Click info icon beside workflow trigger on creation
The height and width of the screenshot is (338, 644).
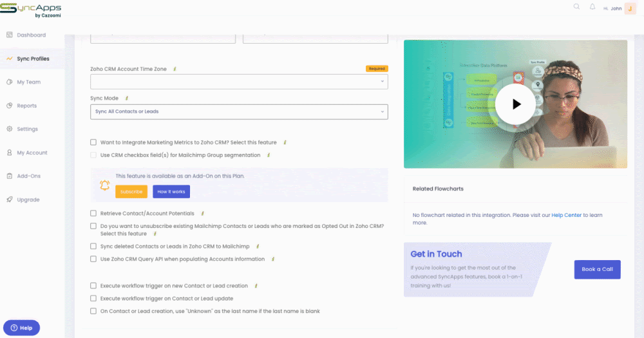256,286
